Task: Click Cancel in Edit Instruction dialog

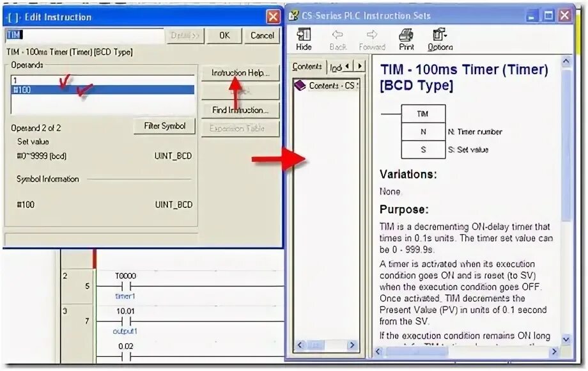Action: (x=262, y=36)
